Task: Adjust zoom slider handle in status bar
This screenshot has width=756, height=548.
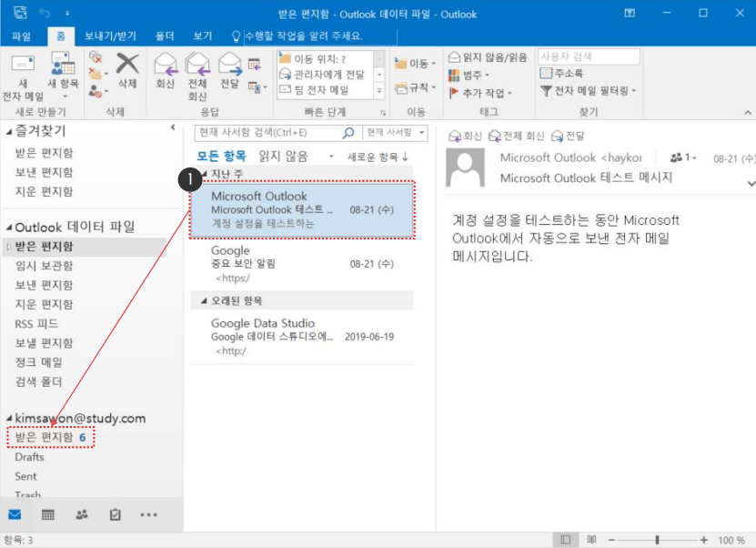Action: pos(657,540)
